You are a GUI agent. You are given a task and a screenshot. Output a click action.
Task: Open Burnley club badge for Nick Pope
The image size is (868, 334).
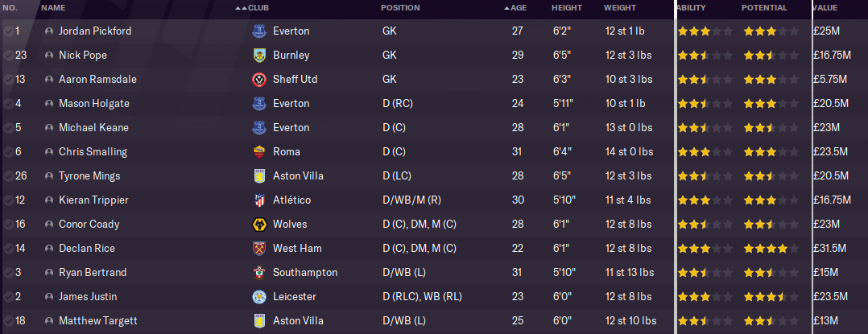tap(258, 56)
